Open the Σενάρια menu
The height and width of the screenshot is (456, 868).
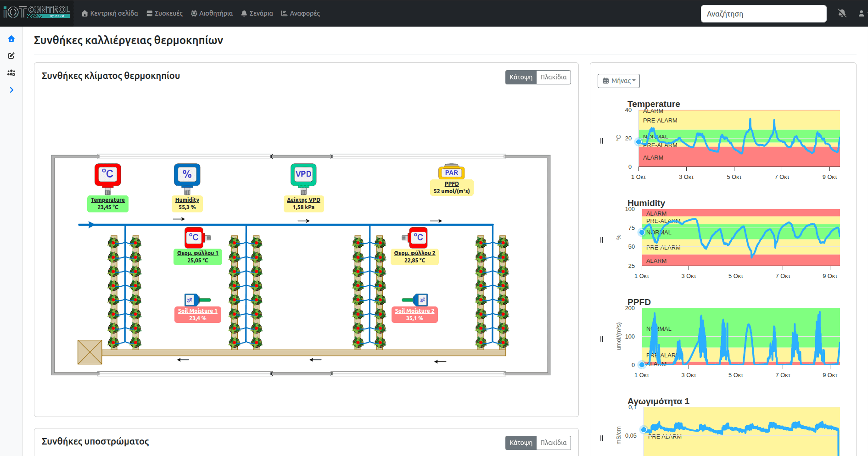coord(257,13)
